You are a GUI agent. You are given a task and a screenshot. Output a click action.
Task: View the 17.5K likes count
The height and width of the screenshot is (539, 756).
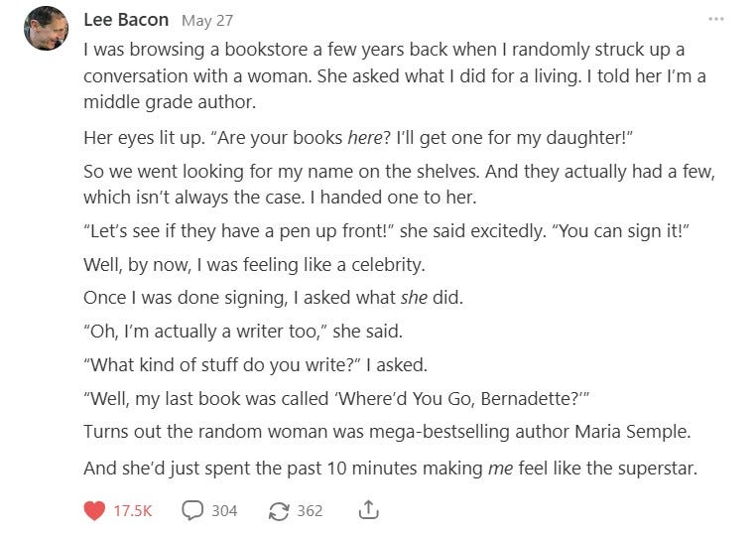point(133,511)
